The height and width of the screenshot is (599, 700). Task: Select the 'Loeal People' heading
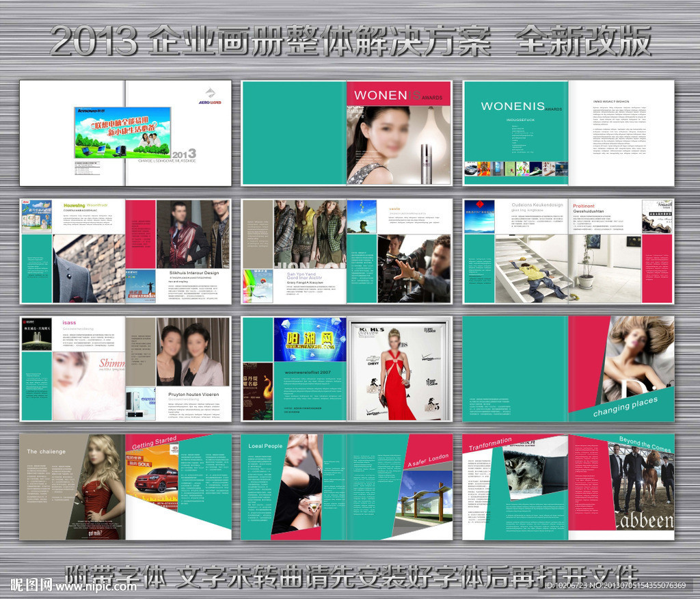[x=265, y=446]
